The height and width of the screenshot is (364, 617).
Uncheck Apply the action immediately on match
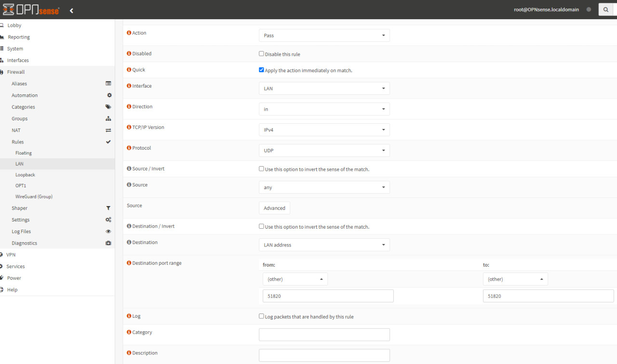click(x=261, y=70)
